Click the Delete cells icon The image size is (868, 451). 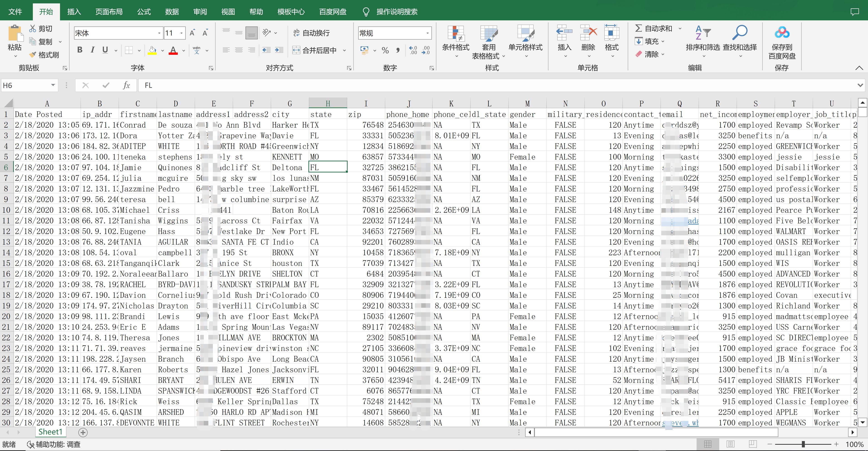coord(588,33)
